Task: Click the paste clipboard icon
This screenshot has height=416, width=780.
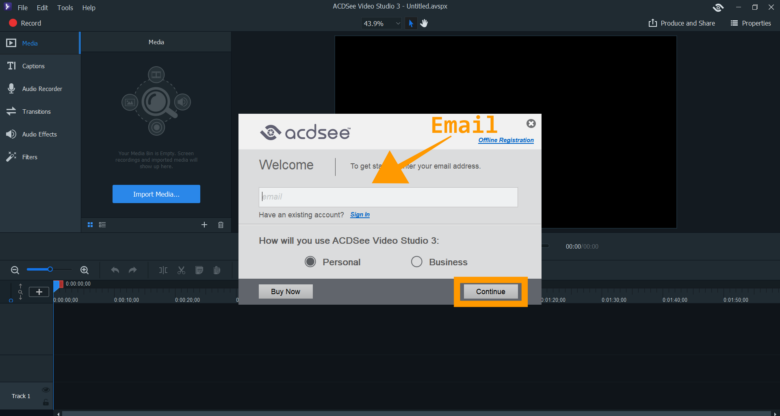Action: point(217,270)
